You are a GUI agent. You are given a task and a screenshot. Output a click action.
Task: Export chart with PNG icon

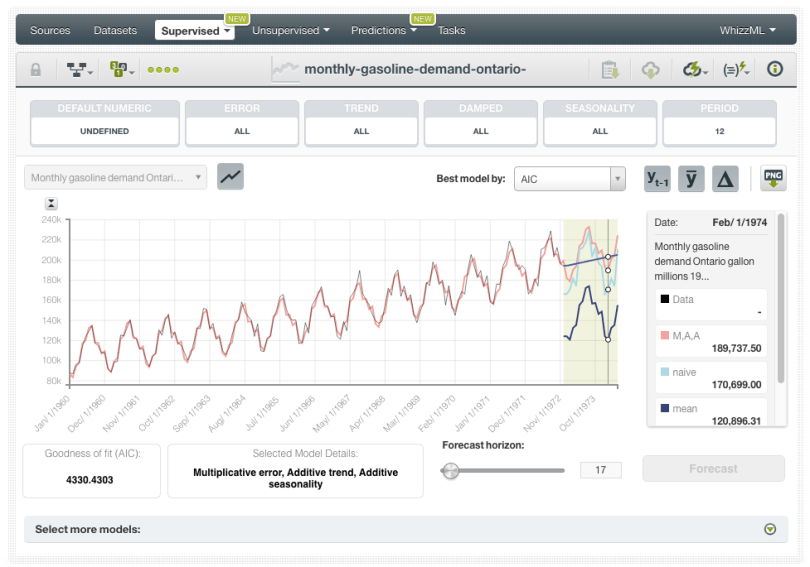(x=773, y=178)
